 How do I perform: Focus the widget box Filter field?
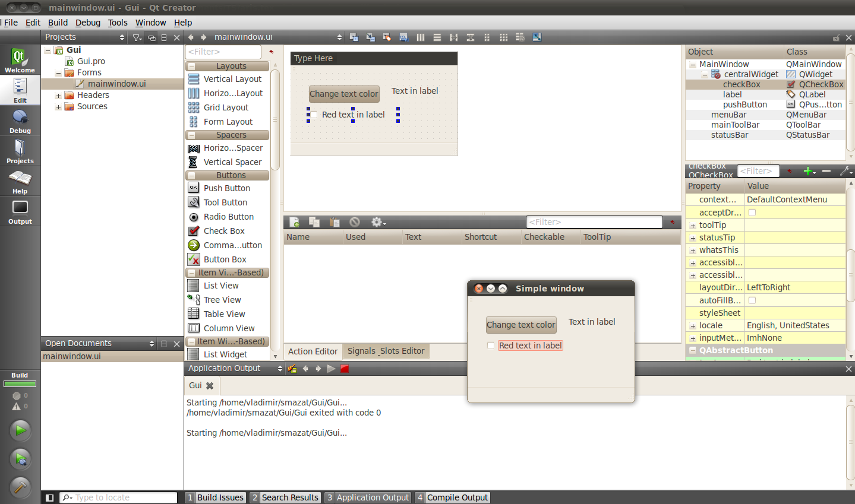pyautogui.click(x=223, y=52)
